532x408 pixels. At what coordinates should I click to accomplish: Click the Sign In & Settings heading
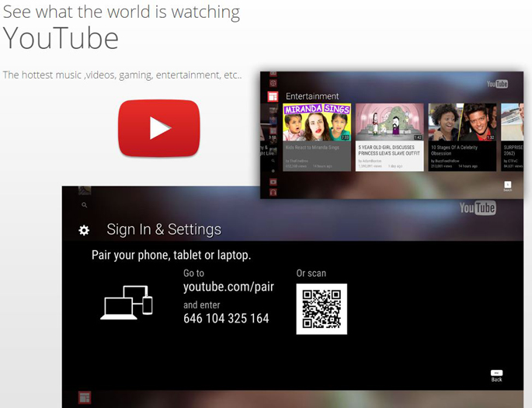click(x=164, y=229)
